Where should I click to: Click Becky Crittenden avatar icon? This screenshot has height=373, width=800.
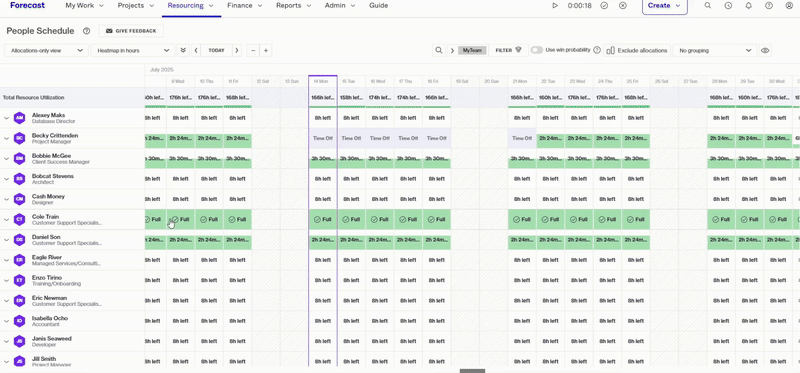coord(19,138)
